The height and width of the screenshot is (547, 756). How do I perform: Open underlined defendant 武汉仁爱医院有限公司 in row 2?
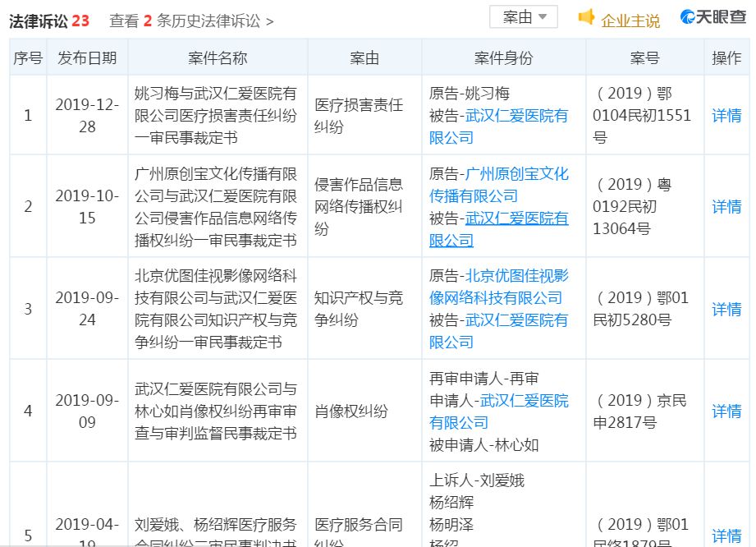click(498, 229)
